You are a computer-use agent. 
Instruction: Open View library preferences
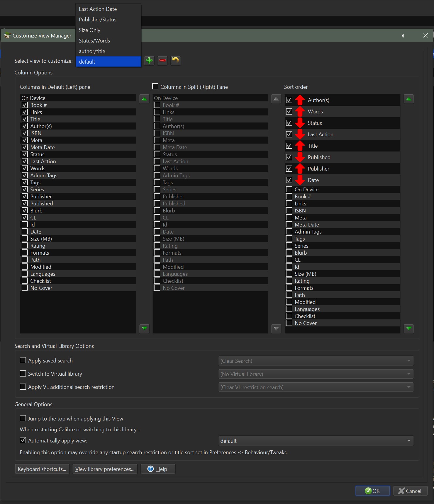105,469
